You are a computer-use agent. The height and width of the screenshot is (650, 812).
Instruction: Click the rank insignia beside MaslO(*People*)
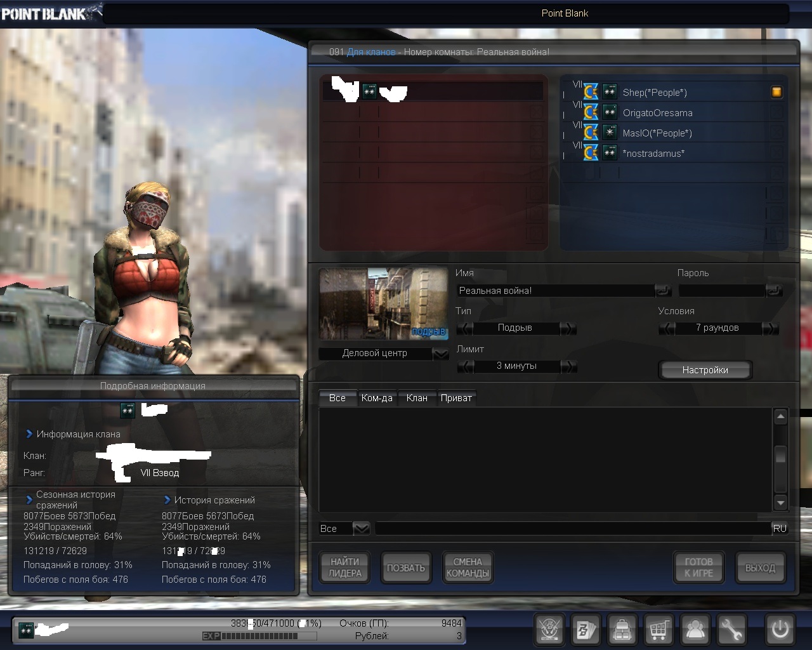click(x=610, y=133)
